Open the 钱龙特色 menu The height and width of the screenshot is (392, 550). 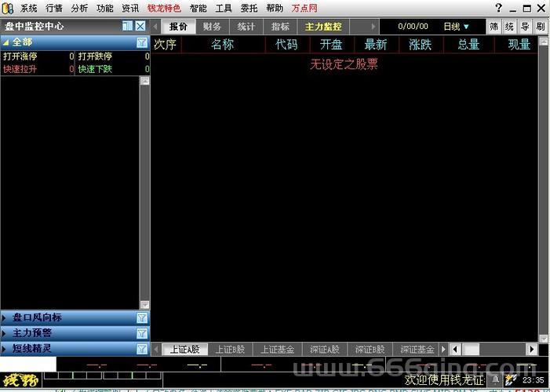coord(164,8)
